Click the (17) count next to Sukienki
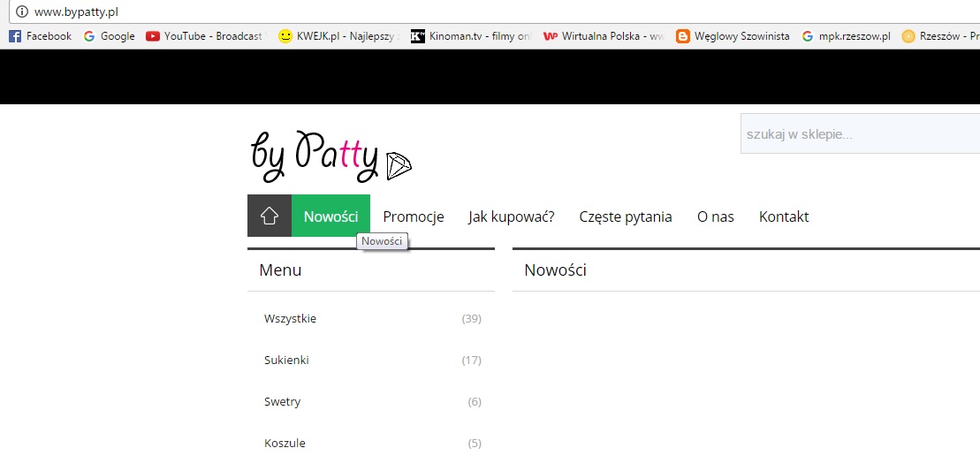Screen dimensions: 980x471 click(x=472, y=360)
